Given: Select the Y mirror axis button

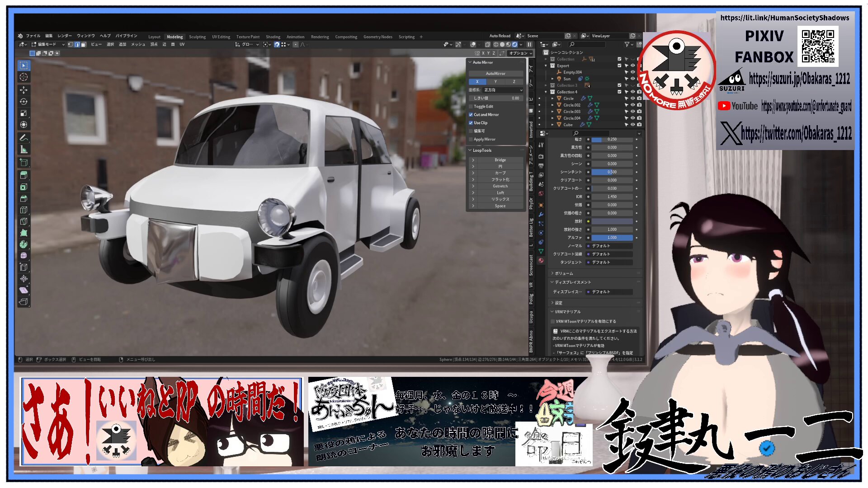Looking at the screenshot, I should [495, 82].
